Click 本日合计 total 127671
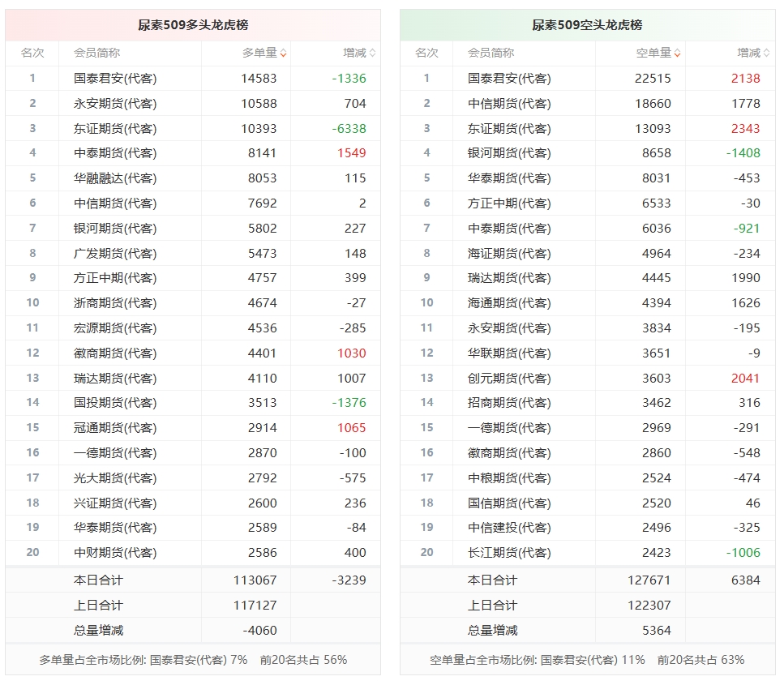The image size is (784, 685). tap(649, 580)
